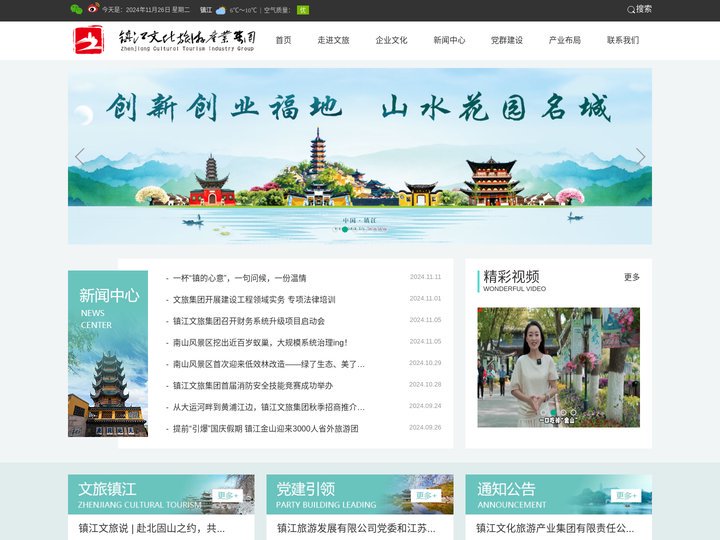Open the Weibo icon in top bar

tap(93, 8)
